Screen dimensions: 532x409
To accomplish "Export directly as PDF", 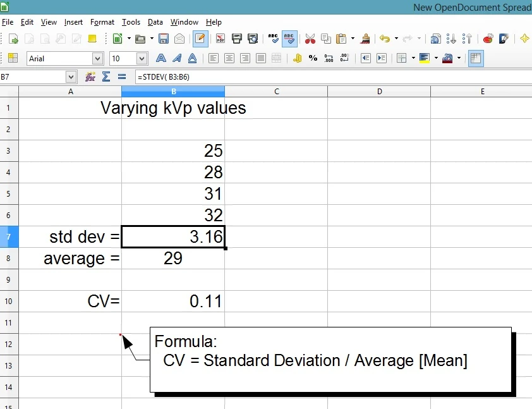I will coord(221,39).
